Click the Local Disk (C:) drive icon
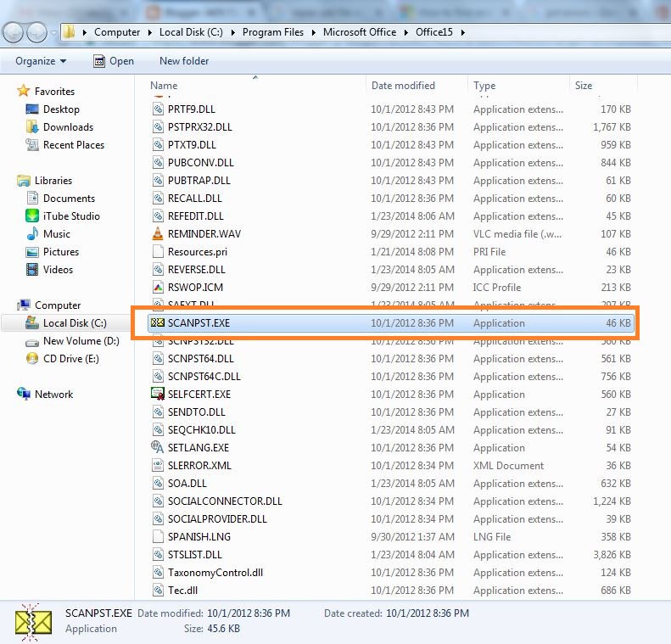This screenshot has height=644, width=671. click(32, 322)
